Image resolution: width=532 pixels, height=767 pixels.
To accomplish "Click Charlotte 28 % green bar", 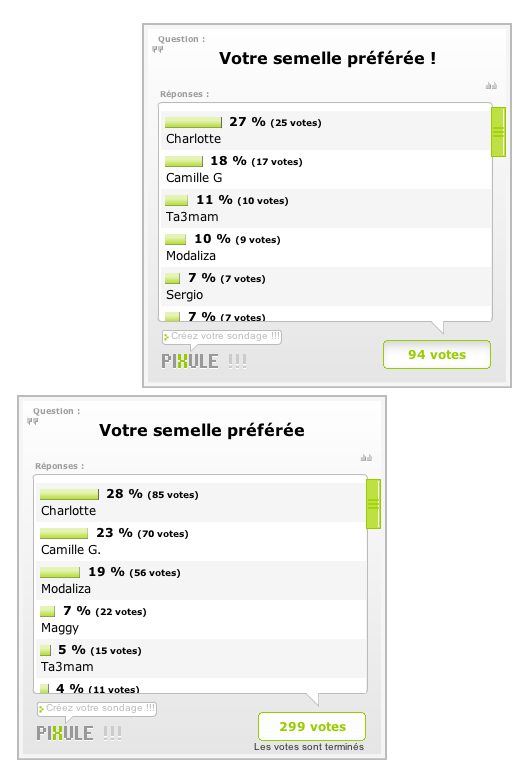I will click(x=69, y=494).
